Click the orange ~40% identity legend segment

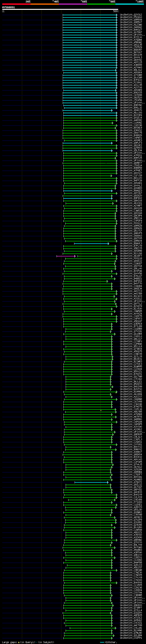[45, 4]
